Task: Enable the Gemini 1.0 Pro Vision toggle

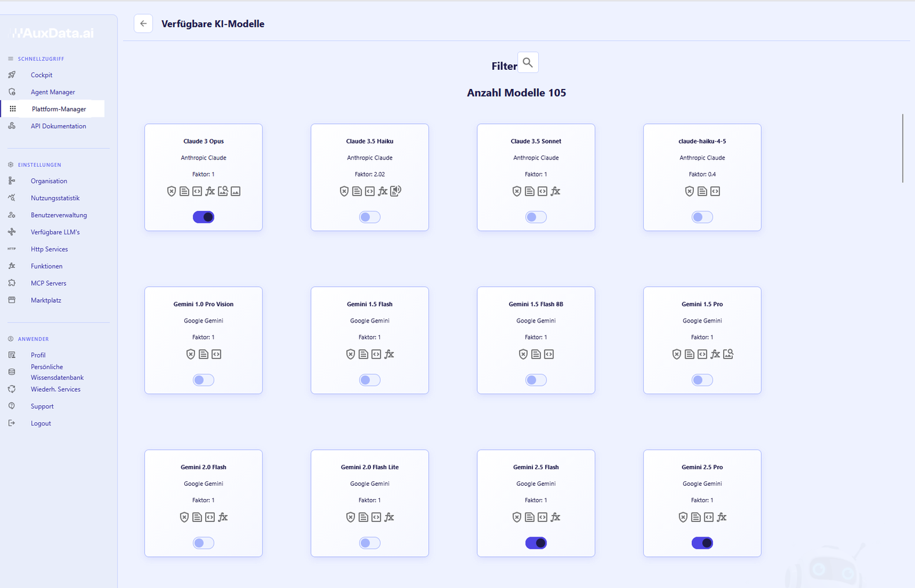Action: tap(203, 380)
